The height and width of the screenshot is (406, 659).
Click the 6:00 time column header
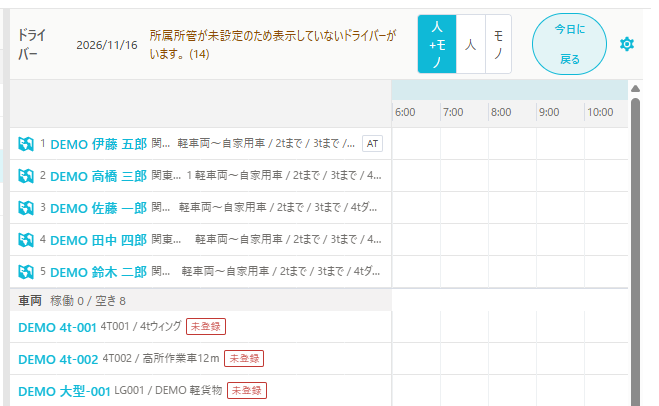[405, 112]
